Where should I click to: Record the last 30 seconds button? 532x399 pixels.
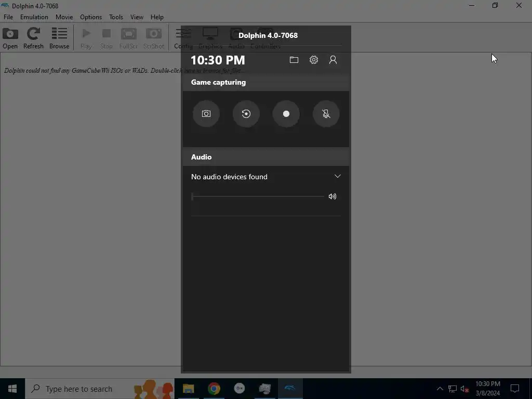tap(246, 114)
